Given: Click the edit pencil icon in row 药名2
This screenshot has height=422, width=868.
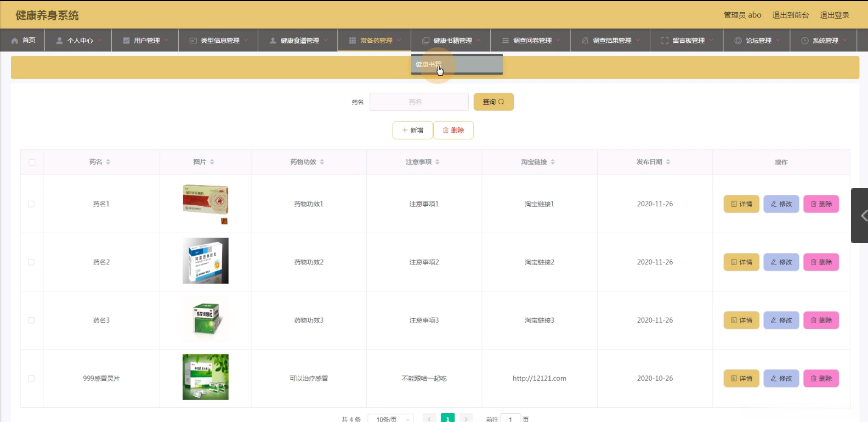Looking at the screenshot, I should tap(774, 262).
